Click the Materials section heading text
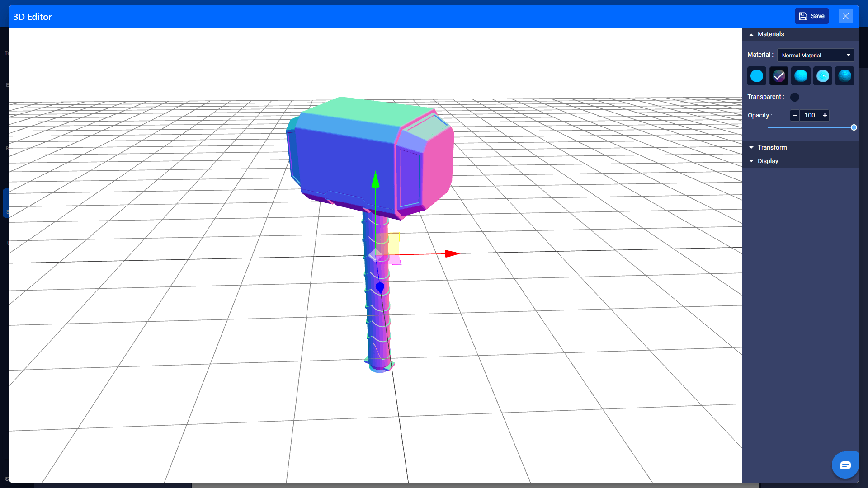 (x=771, y=34)
